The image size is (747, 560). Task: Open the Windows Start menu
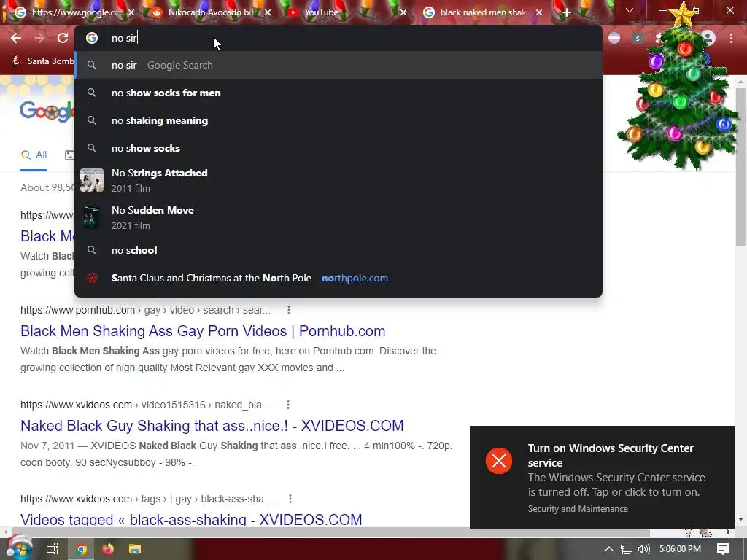coord(19,548)
